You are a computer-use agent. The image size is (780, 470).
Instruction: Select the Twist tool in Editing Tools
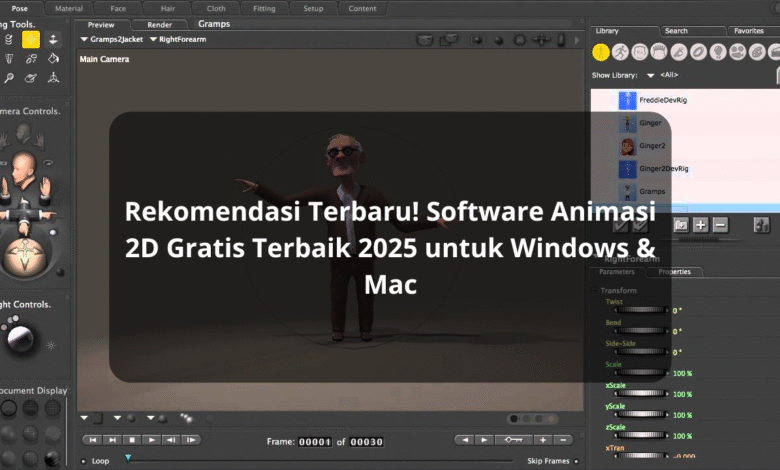8,40
